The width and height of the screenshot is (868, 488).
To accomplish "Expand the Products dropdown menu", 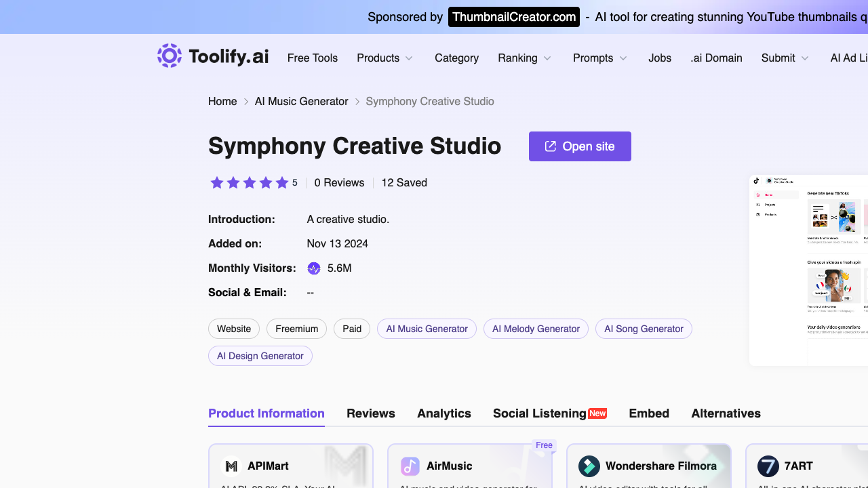I will pos(385,58).
